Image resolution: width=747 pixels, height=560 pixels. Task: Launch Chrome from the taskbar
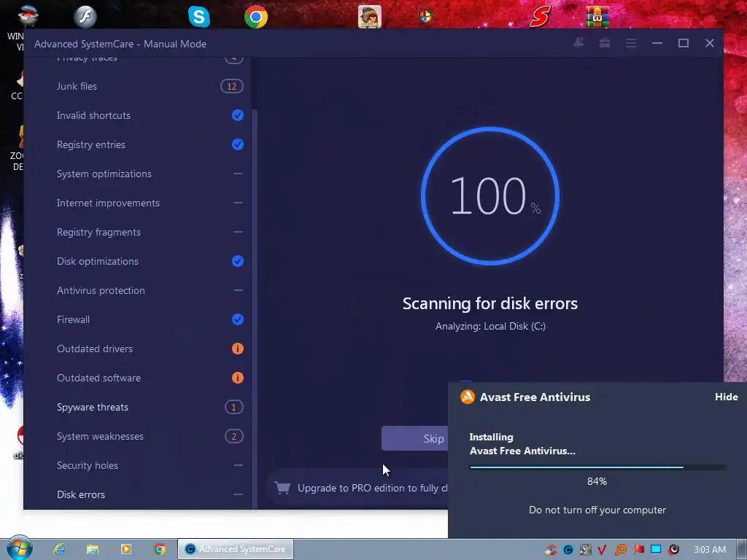click(x=160, y=549)
